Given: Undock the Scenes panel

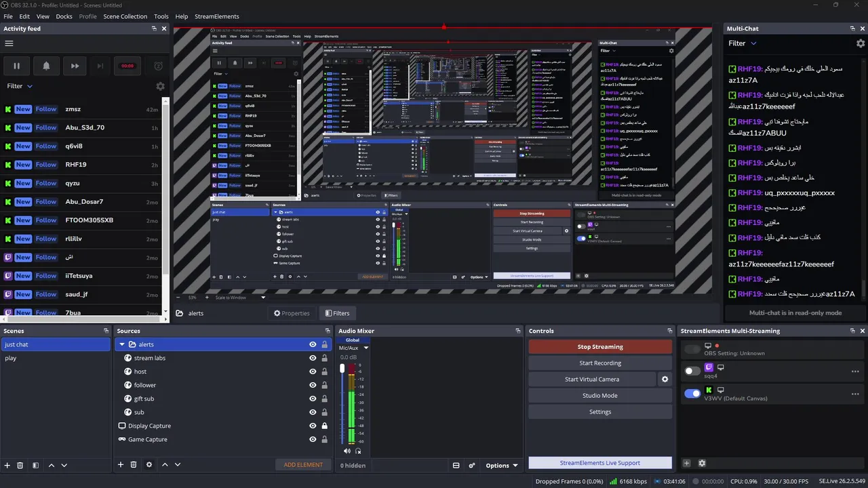Looking at the screenshot, I should [x=106, y=331].
